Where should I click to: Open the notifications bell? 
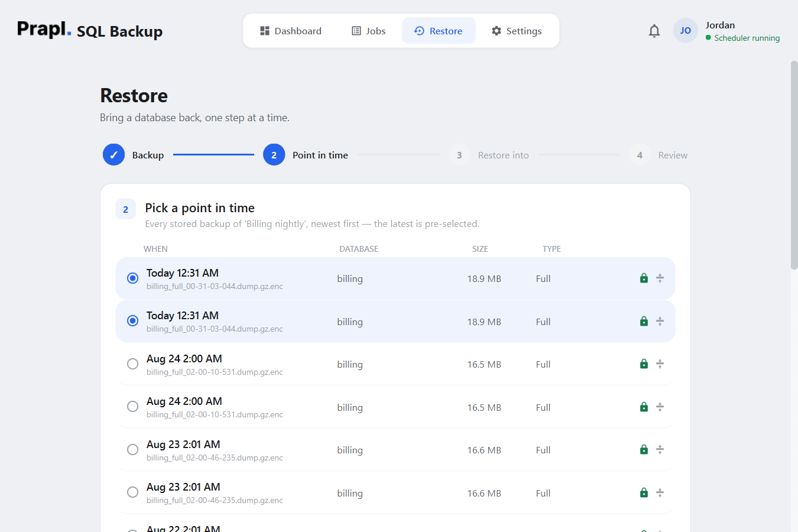(x=654, y=31)
